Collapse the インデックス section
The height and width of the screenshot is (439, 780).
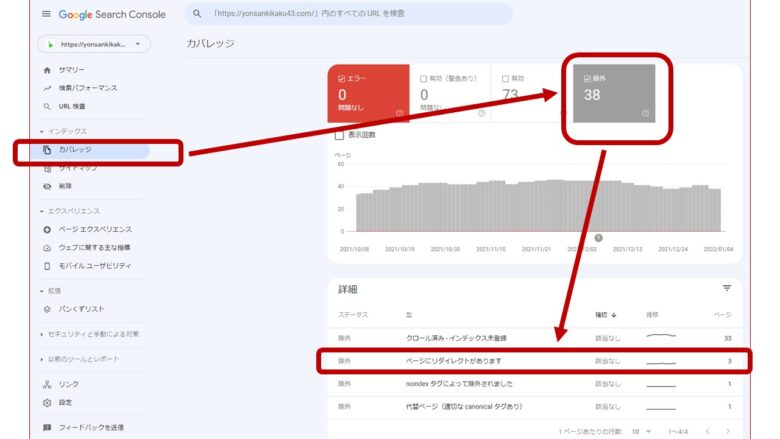41,131
